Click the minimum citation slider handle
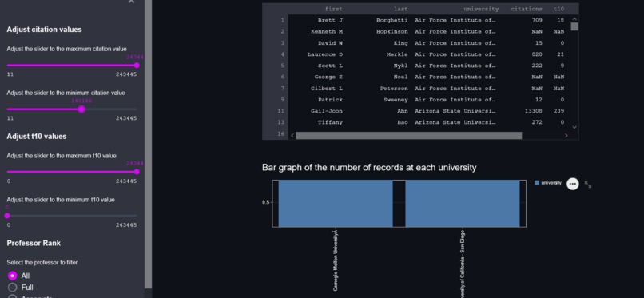The image size is (644, 298). [81, 109]
